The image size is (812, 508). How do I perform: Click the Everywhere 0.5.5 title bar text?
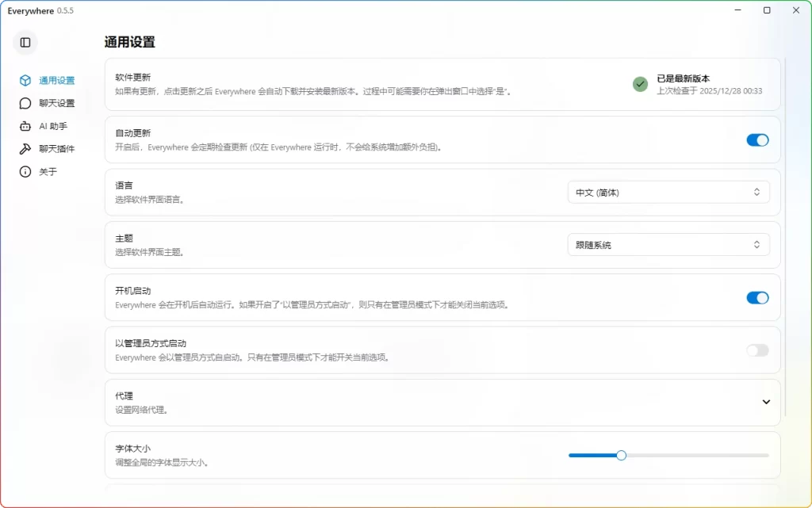click(x=43, y=10)
